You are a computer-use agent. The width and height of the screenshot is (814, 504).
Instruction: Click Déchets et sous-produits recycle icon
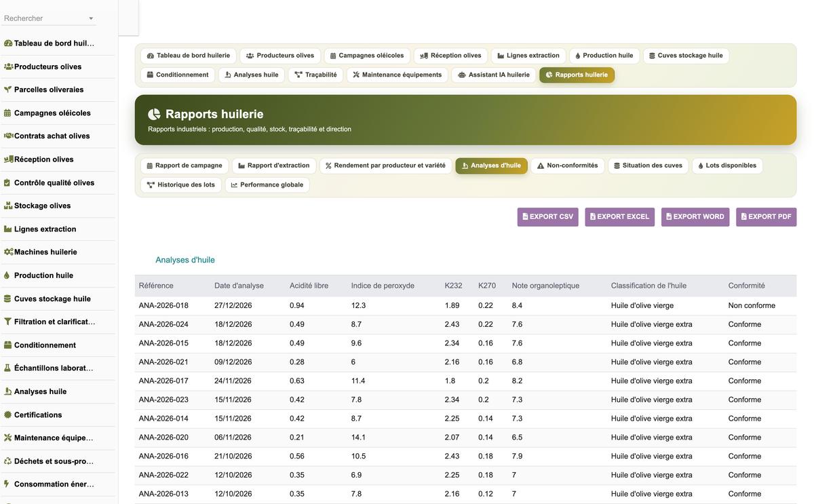[x=8, y=461]
